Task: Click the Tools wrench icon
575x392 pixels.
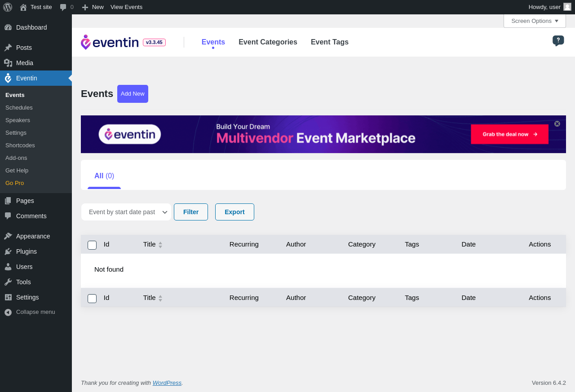Action: coord(8,282)
